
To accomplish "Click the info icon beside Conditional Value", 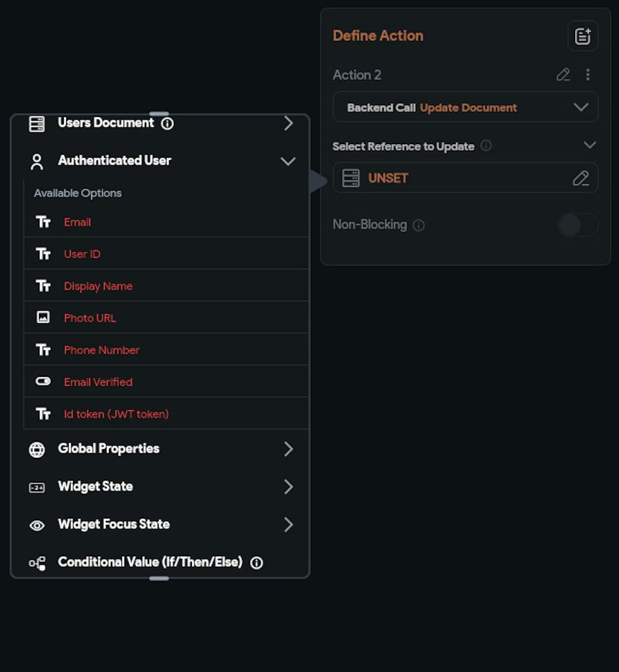I will point(256,562).
